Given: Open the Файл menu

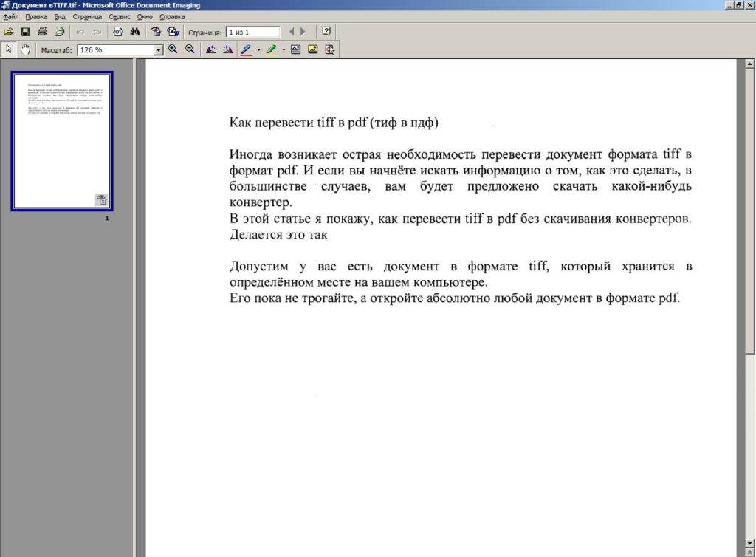Looking at the screenshot, I should pos(10,16).
